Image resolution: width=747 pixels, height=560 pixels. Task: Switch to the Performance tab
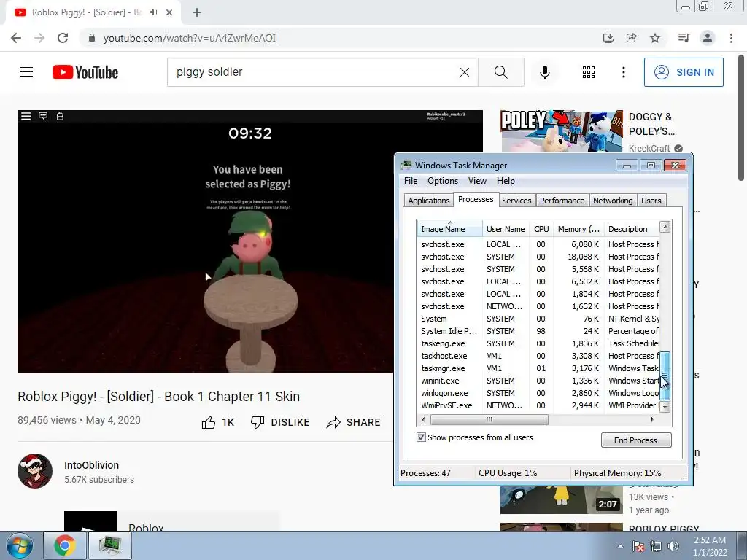pos(562,201)
